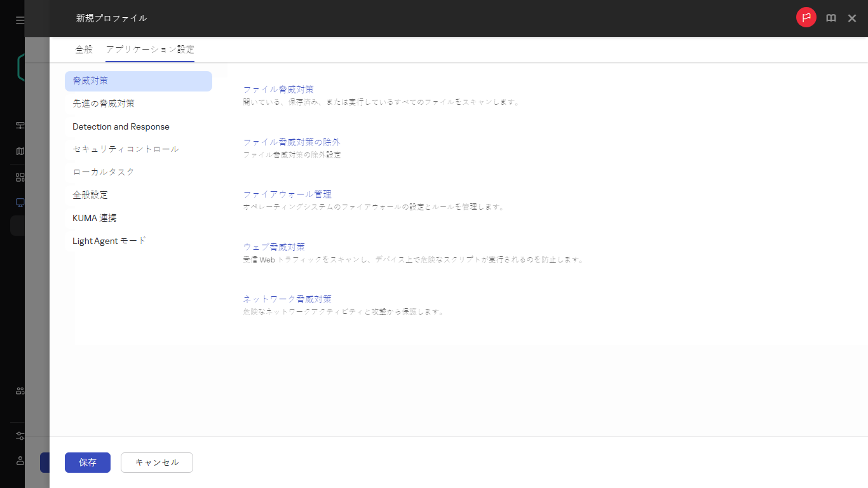The height and width of the screenshot is (488, 868).
Task: Save the profile with the 保存 button
Action: pyautogui.click(x=87, y=463)
